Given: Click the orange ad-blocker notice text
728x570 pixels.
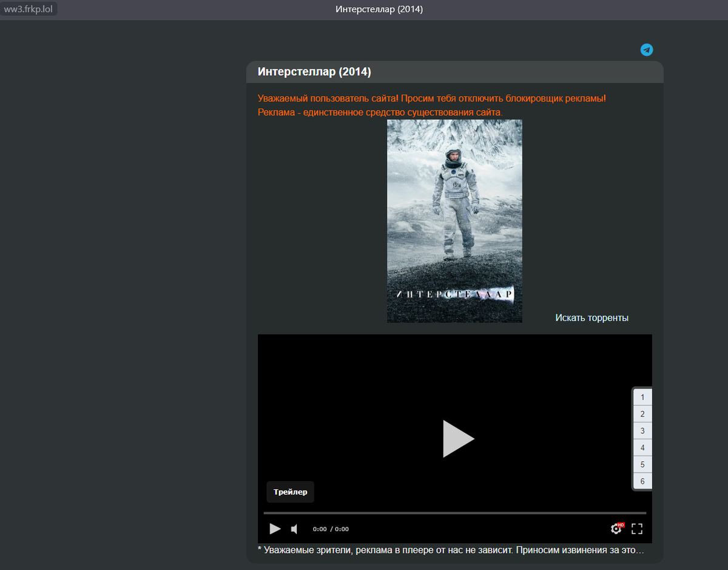Looking at the screenshot, I should point(432,106).
